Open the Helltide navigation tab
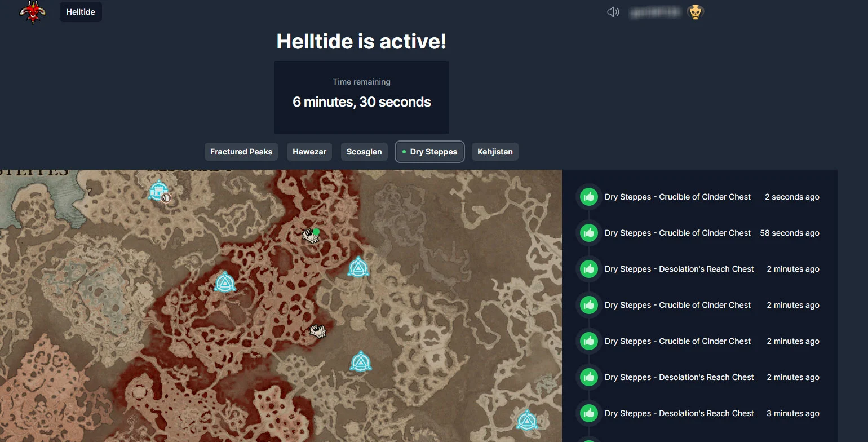This screenshot has width=868, height=442. pyautogui.click(x=81, y=12)
